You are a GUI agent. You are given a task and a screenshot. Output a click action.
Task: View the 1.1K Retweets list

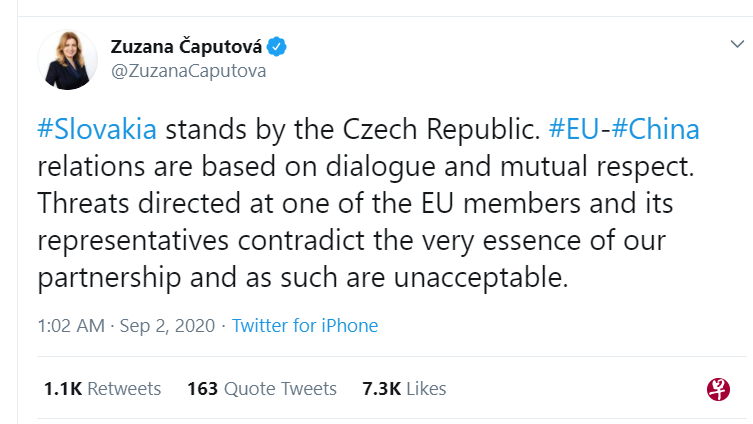102,388
